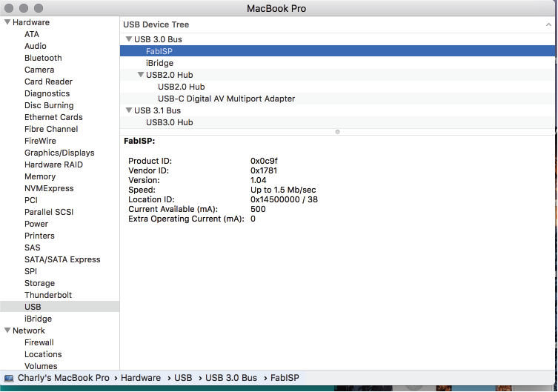Select the USB3.0 Hub device row
The width and height of the screenshot is (558, 392).
337,122
